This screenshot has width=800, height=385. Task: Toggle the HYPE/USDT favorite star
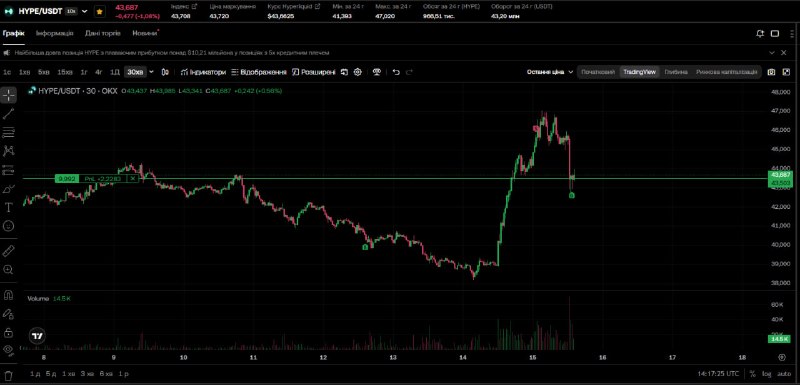99,11
